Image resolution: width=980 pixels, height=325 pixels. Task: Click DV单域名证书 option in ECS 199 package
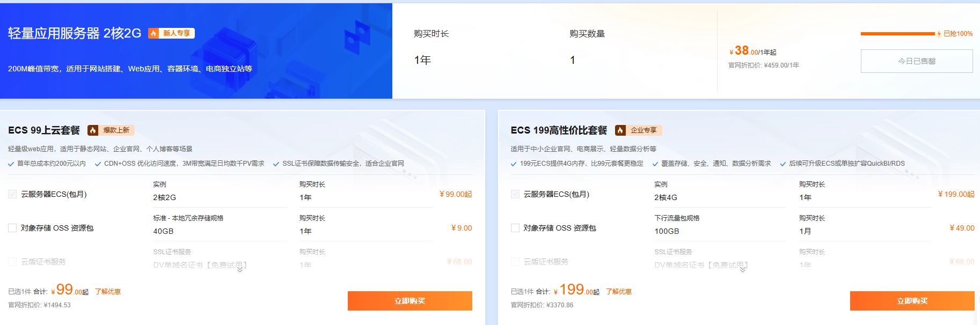coord(701,265)
